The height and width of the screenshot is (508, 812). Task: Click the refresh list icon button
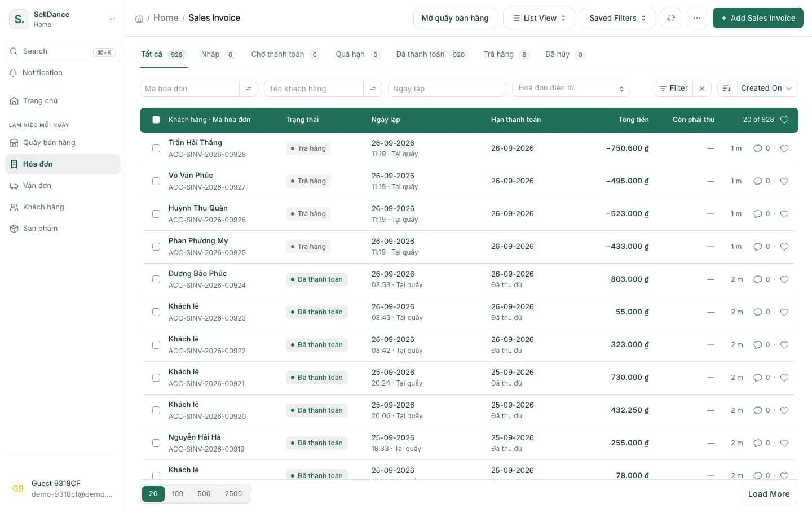click(x=671, y=18)
